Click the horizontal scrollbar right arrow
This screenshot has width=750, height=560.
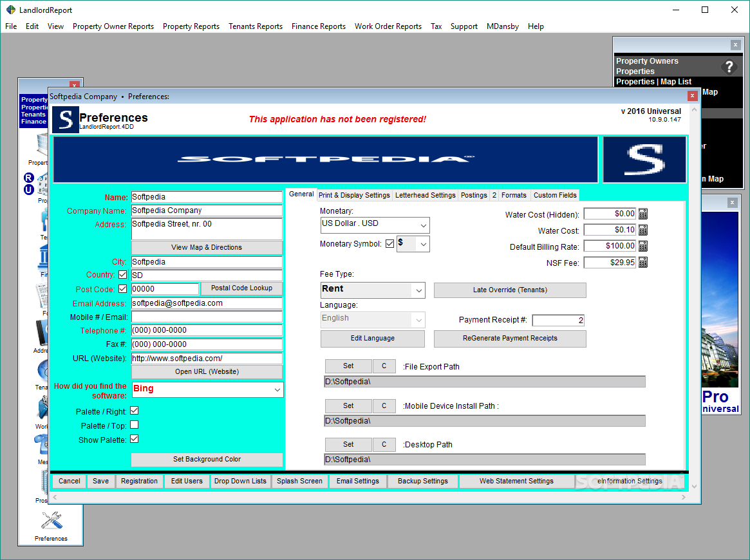coord(684,498)
